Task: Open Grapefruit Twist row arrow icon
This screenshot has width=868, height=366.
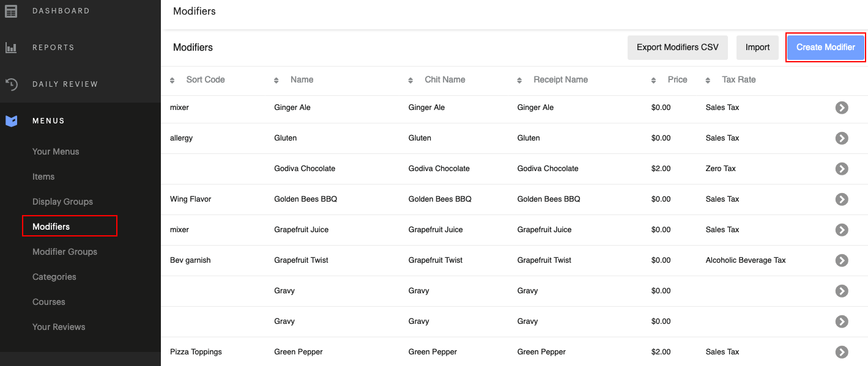Action: click(x=842, y=260)
